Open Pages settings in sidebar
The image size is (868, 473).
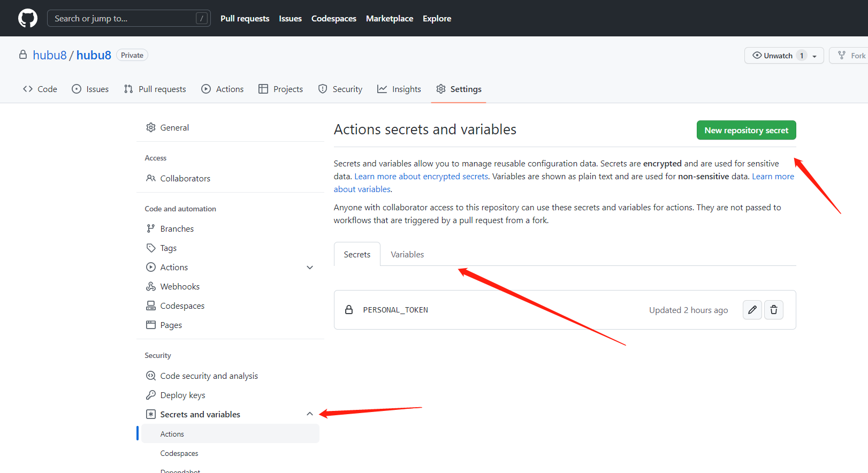171,325
